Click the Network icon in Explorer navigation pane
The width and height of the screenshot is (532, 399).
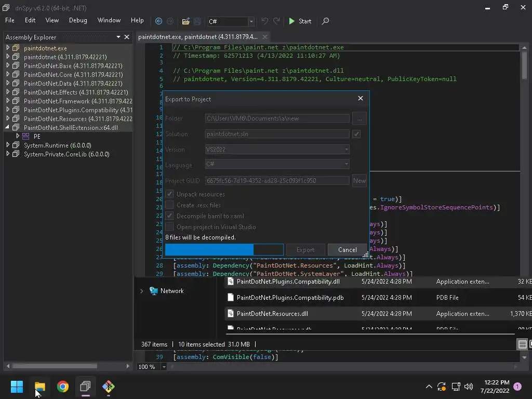click(154, 291)
